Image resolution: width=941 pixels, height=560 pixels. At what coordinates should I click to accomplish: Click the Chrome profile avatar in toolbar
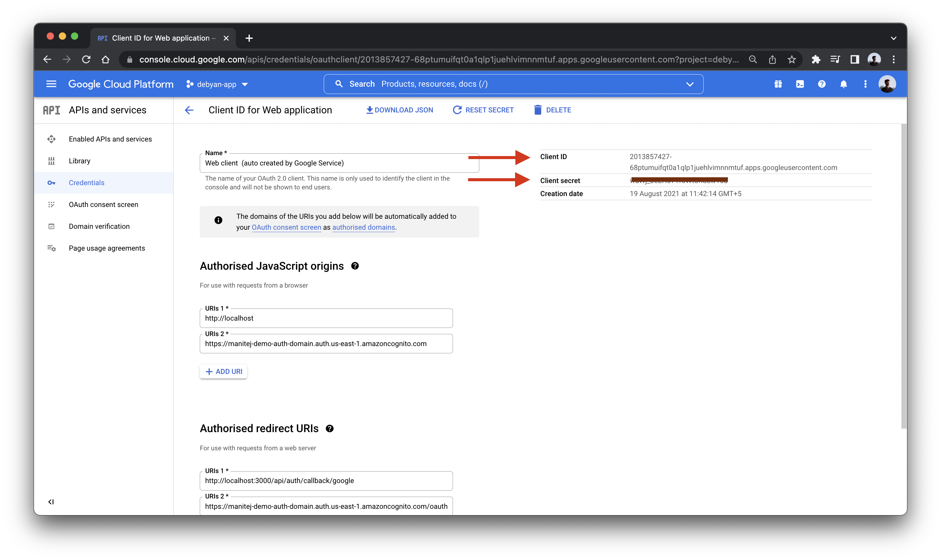874,59
